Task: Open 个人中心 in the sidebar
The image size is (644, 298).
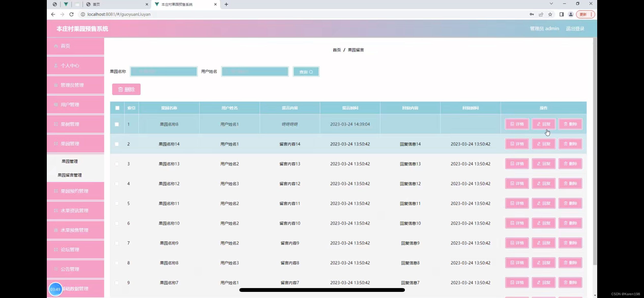Action: 75,66
